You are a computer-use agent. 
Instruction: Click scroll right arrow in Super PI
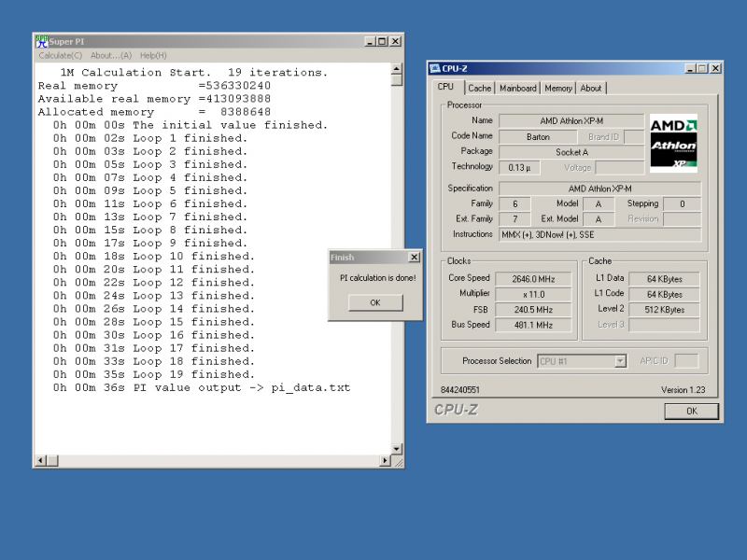[385, 460]
